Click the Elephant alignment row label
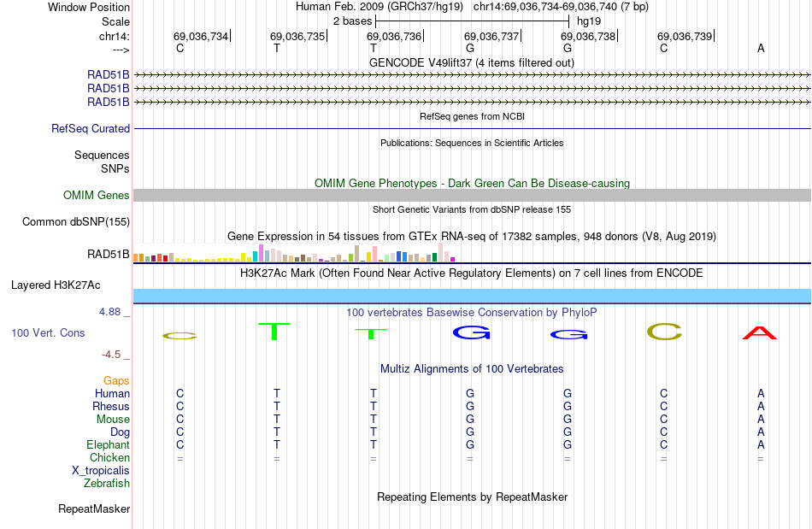812x529 pixels. [109, 444]
